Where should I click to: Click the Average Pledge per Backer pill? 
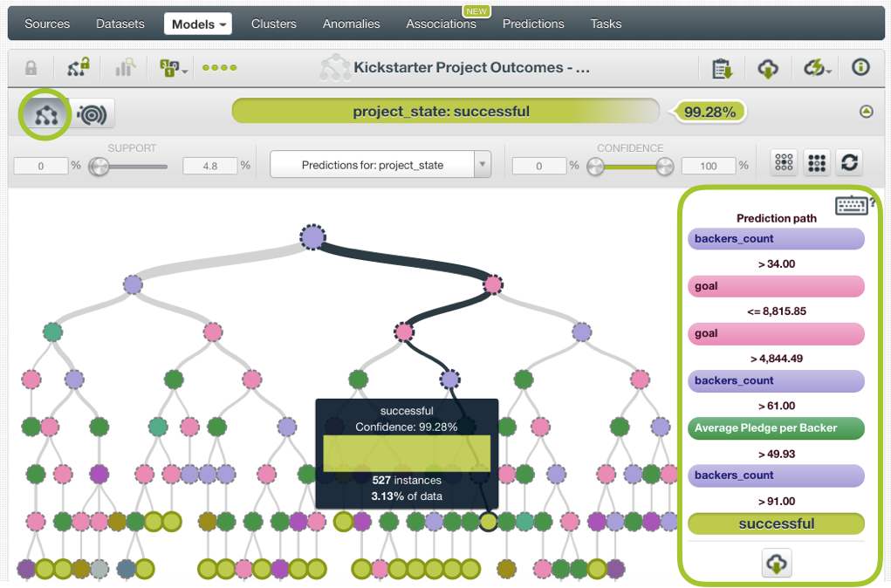pos(776,428)
